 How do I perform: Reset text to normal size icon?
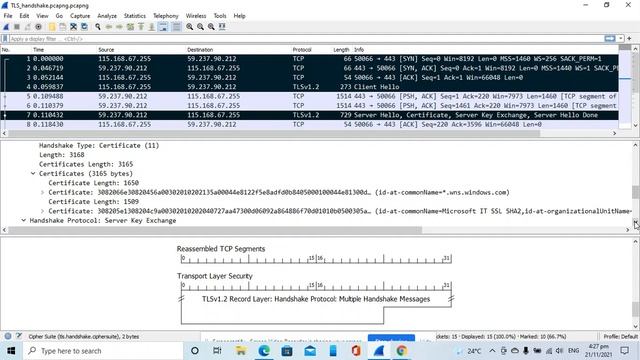click(x=211, y=27)
